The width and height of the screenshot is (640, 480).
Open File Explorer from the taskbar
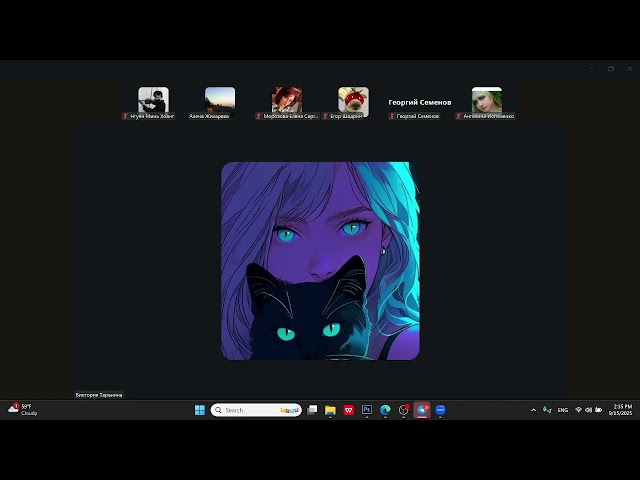(x=330, y=410)
